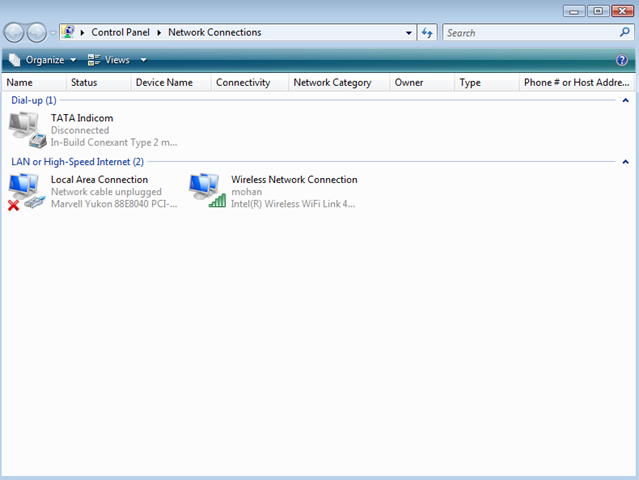Sort by the Status column header
The height and width of the screenshot is (480, 639).
point(99,82)
